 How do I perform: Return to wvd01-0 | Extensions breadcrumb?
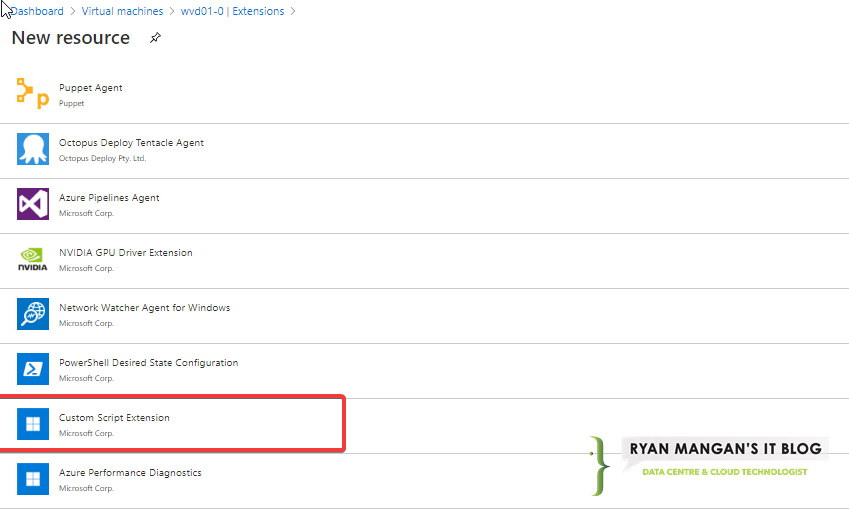[x=232, y=11]
